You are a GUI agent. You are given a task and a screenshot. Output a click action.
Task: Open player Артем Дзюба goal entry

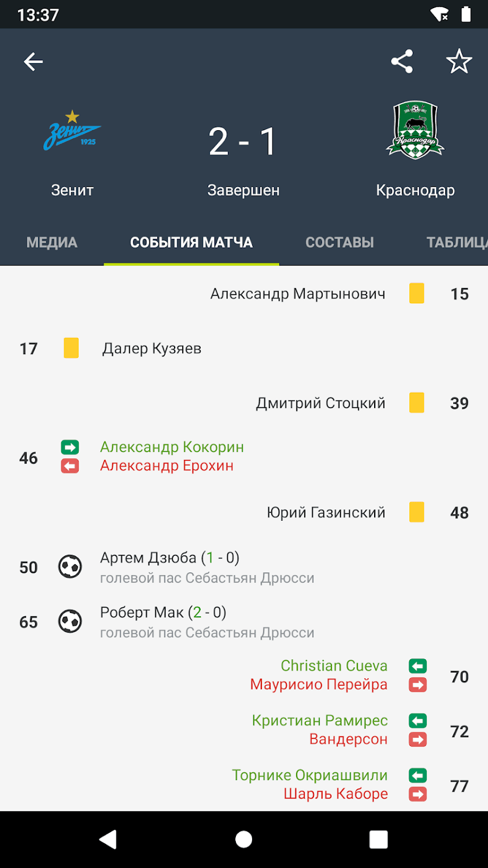pos(169,558)
